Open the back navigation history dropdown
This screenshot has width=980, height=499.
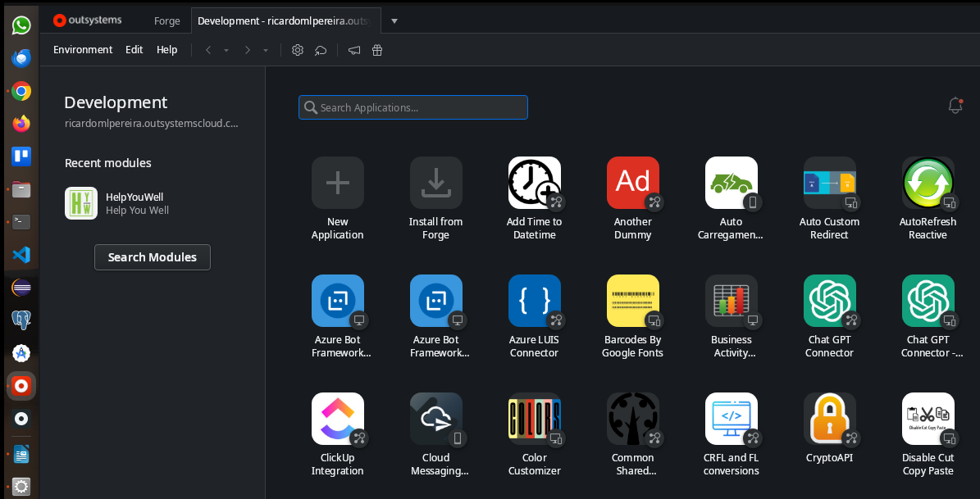coord(226,50)
